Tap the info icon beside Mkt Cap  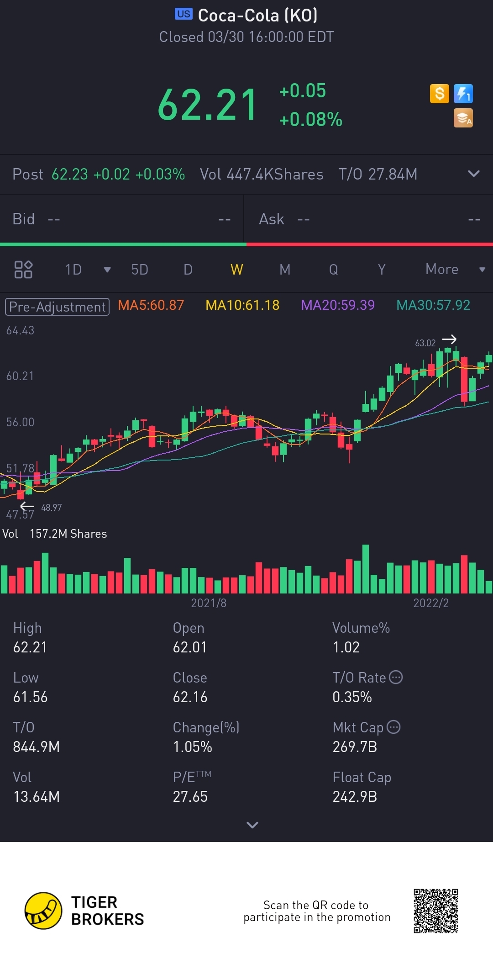pyautogui.click(x=393, y=727)
